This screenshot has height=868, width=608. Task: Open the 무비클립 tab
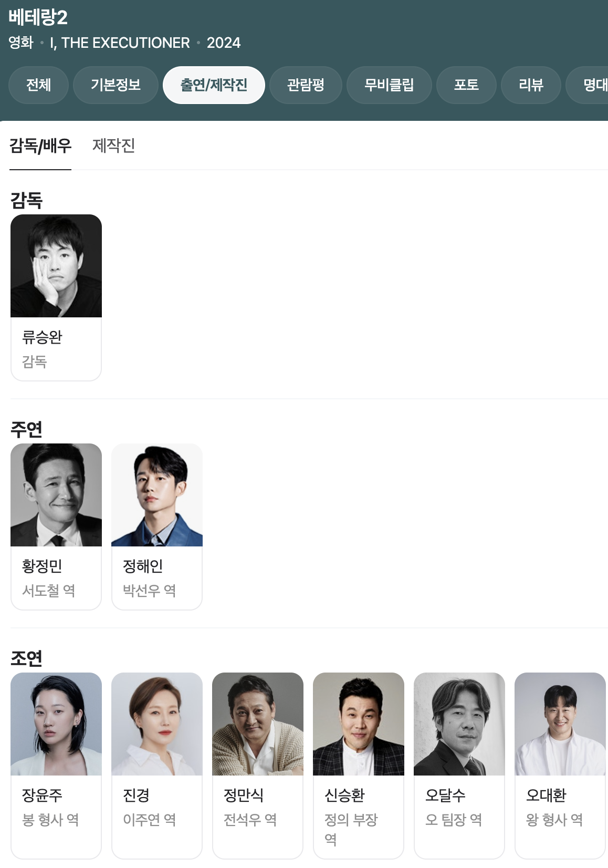pos(389,85)
